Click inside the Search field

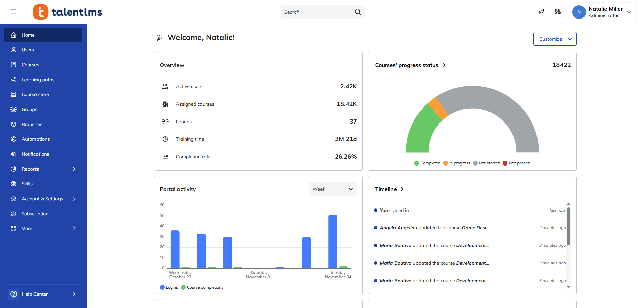tap(318, 12)
